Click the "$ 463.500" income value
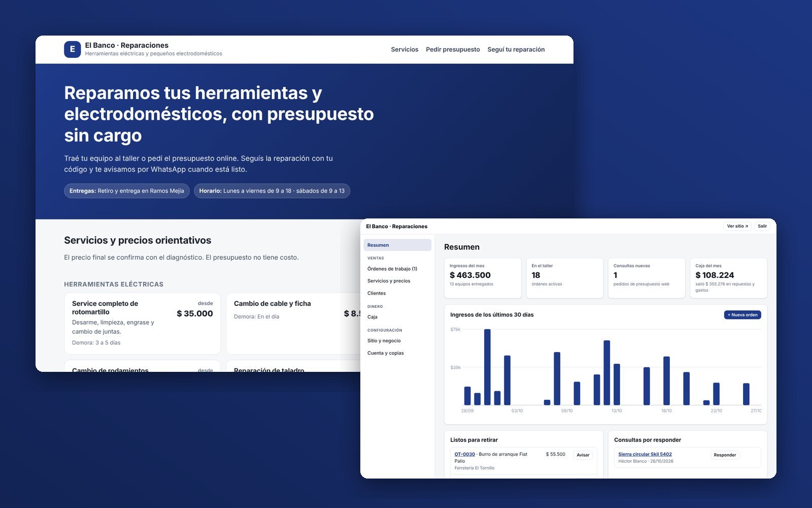This screenshot has width=812, height=508. (x=470, y=275)
